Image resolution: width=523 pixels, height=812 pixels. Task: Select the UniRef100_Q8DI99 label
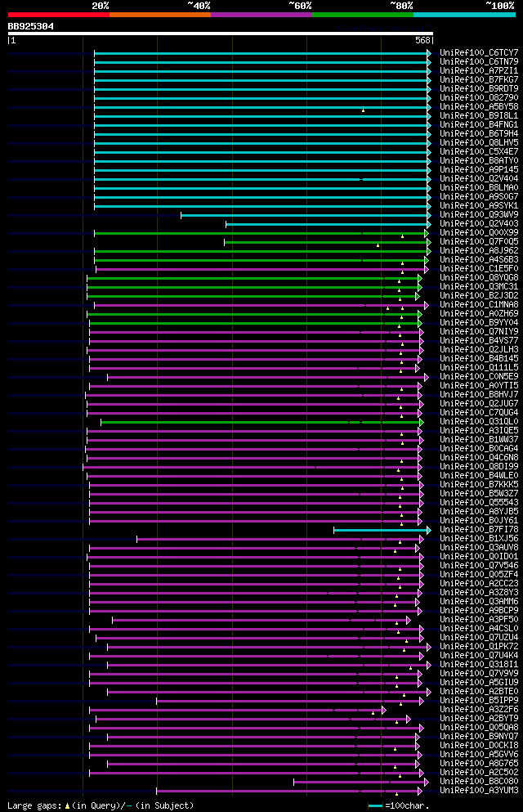479,467
